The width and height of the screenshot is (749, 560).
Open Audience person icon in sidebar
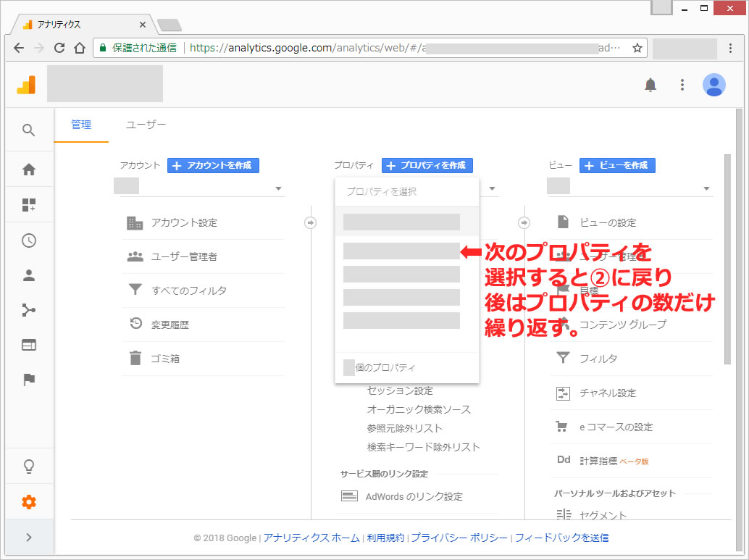pyautogui.click(x=29, y=275)
